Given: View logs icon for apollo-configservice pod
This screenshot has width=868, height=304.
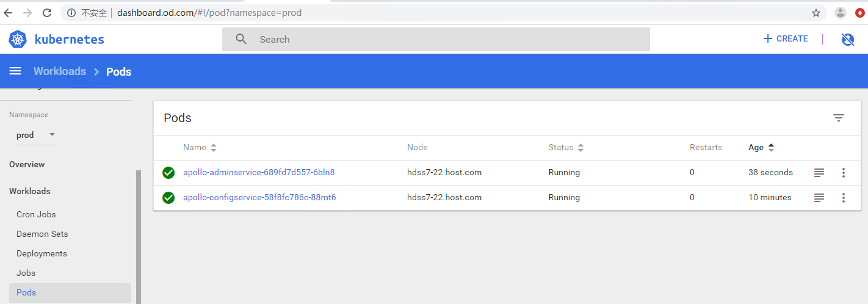Looking at the screenshot, I should tap(819, 198).
